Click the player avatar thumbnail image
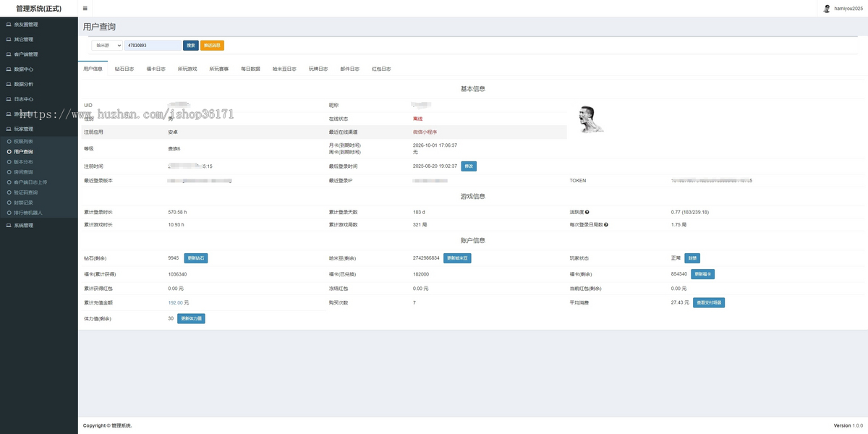Screen dimensions: 868x434 (x=592, y=119)
